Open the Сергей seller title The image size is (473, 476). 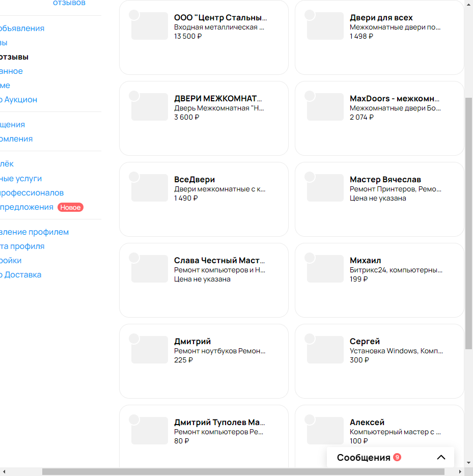(x=365, y=341)
